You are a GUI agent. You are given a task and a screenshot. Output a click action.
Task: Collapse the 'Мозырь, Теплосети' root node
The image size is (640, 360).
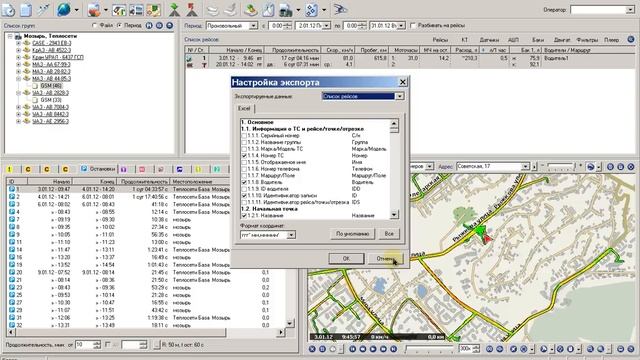point(10,36)
